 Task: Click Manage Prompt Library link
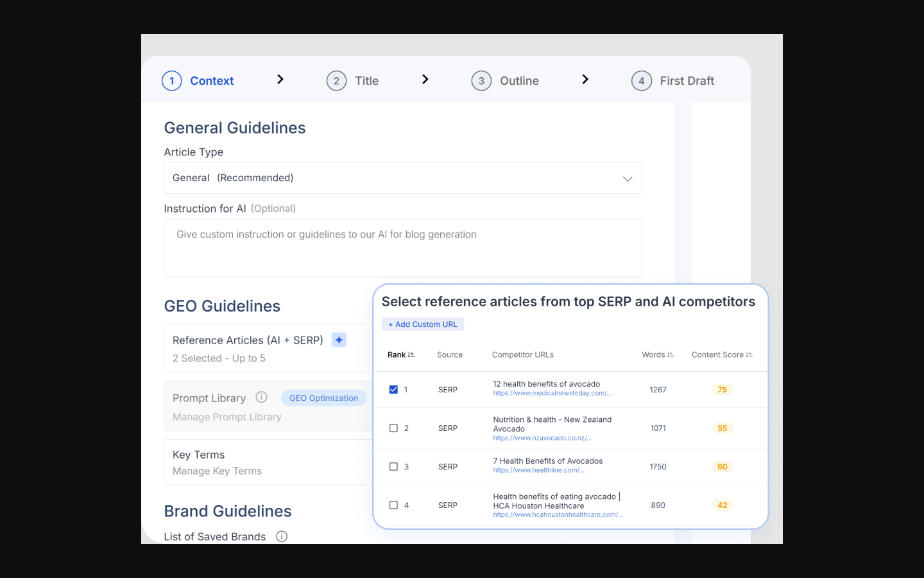coord(227,417)
